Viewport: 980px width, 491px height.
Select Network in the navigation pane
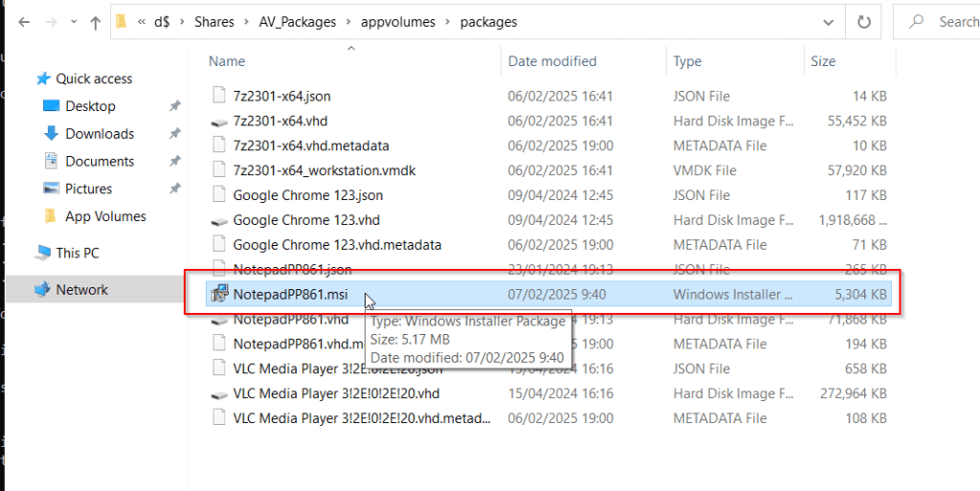(81, 290)
